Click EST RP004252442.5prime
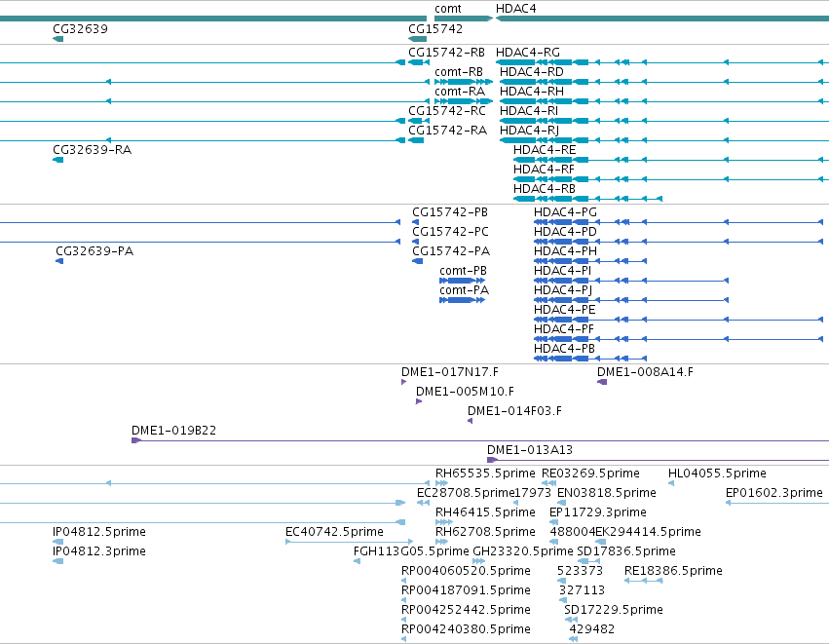This screenshot has width=829, height=644. pyautogui.click(x=466, y=611)
